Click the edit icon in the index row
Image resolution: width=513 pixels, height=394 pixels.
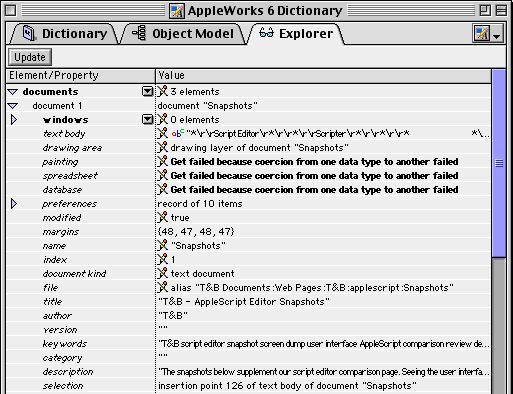point(163,259)
